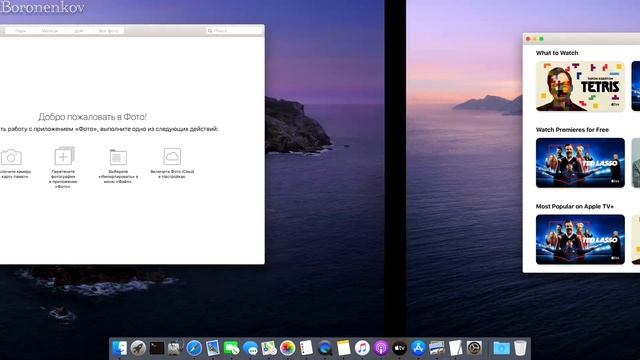The width and height of the screenshot is (640, 360).
Task: Open the Trash in the Dock
Action: (520, 348)
